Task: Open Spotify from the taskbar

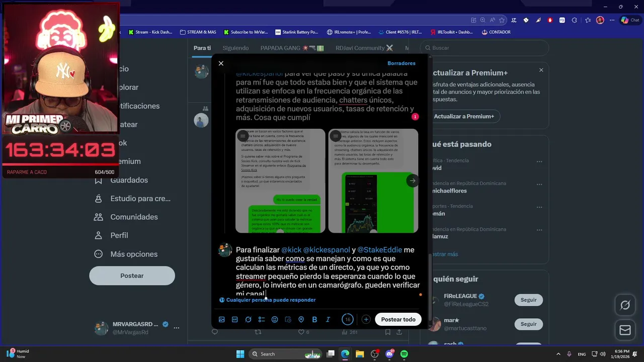Action: coord(404,354)
